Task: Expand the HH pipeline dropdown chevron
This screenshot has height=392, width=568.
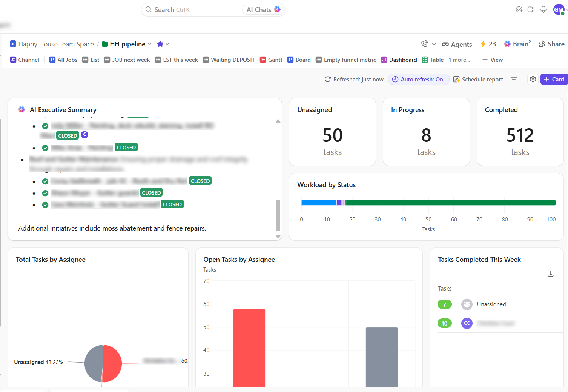Action: pyautogui.click(x=150, y=44)
